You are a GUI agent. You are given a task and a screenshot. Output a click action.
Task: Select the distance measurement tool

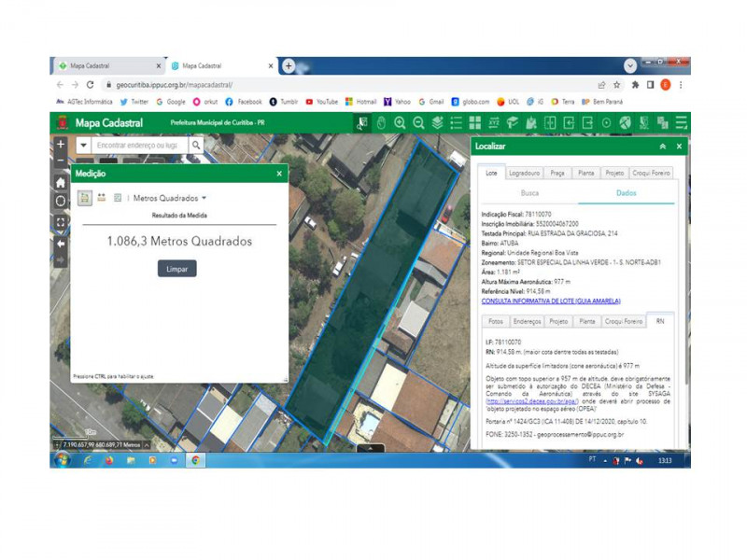point(102,198)
